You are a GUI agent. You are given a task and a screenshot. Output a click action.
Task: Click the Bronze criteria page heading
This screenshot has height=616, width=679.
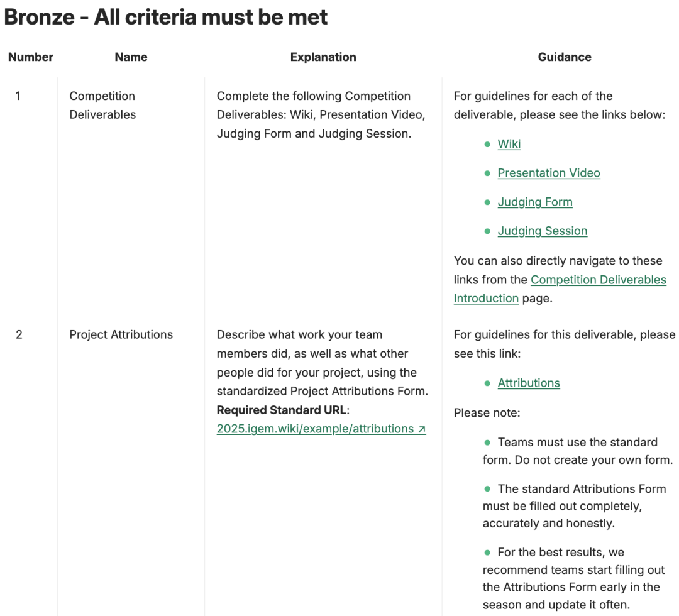coord(166,17)
